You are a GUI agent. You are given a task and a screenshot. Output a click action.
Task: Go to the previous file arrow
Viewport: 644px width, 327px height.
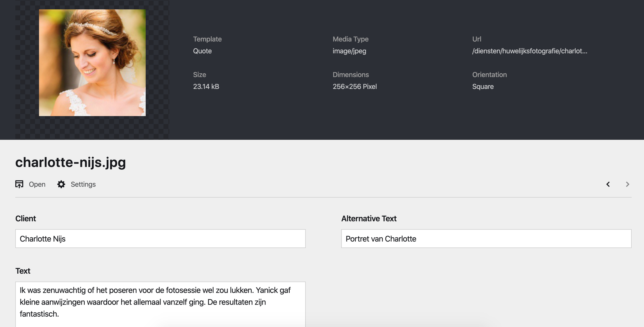(x=608, y=184)
